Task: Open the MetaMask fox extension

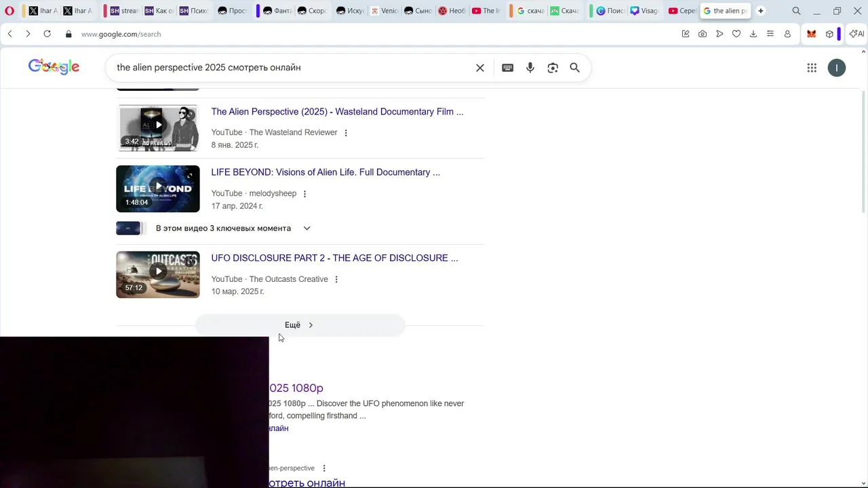Action: (811, 34)
